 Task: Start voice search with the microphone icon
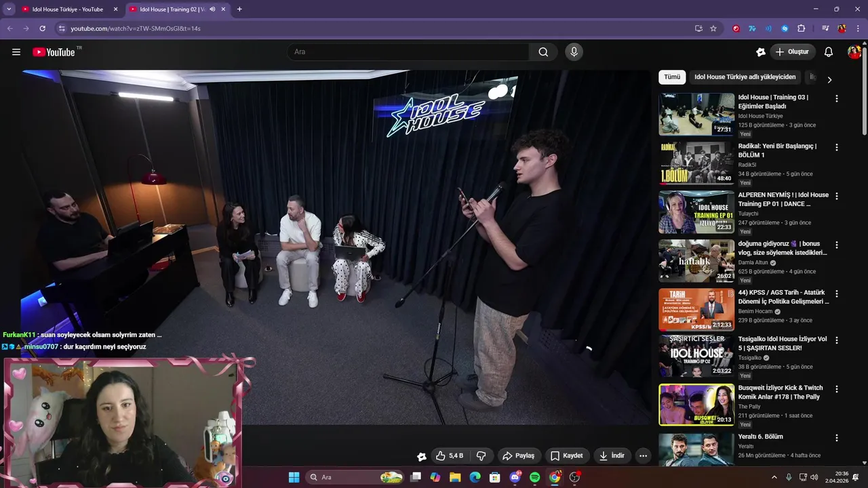tap(574, 52)
